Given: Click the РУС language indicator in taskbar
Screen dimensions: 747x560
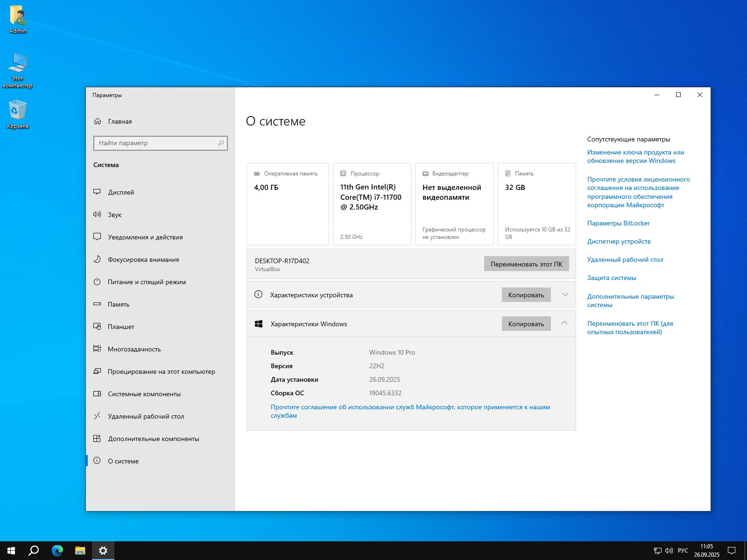Looking at the screenshot, I should [x=683, y=551].
